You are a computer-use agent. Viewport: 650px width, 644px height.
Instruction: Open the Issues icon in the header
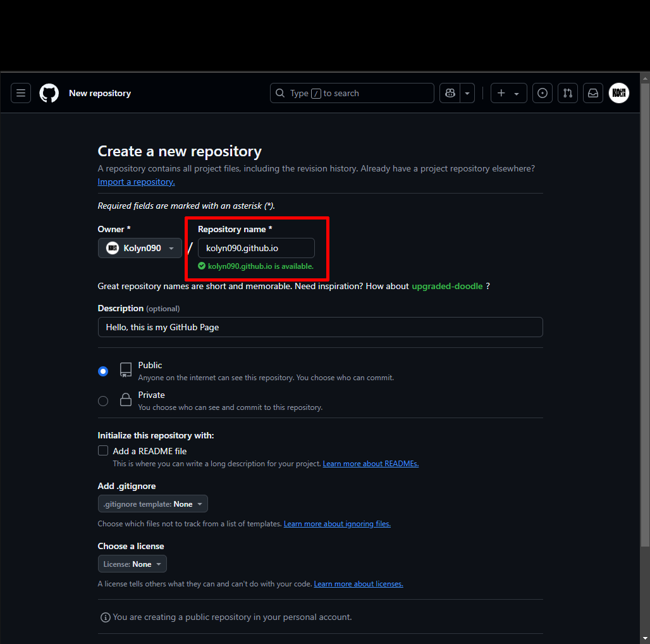542,93
